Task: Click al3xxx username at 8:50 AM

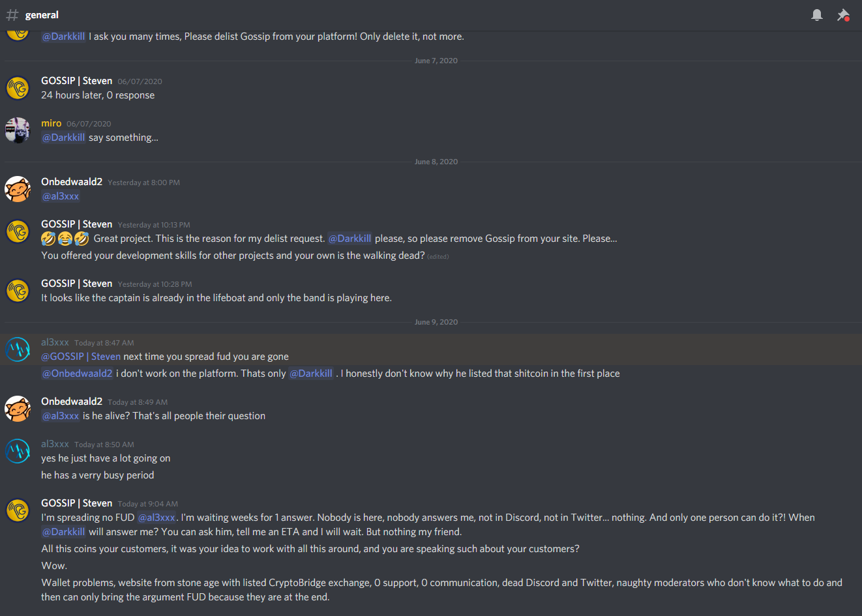Action: tap(55, 444)
